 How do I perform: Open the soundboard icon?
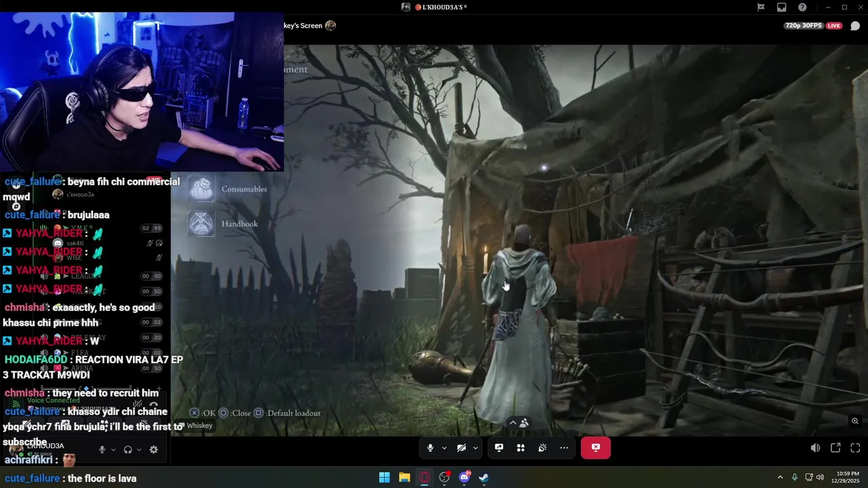tap(542, 448)
